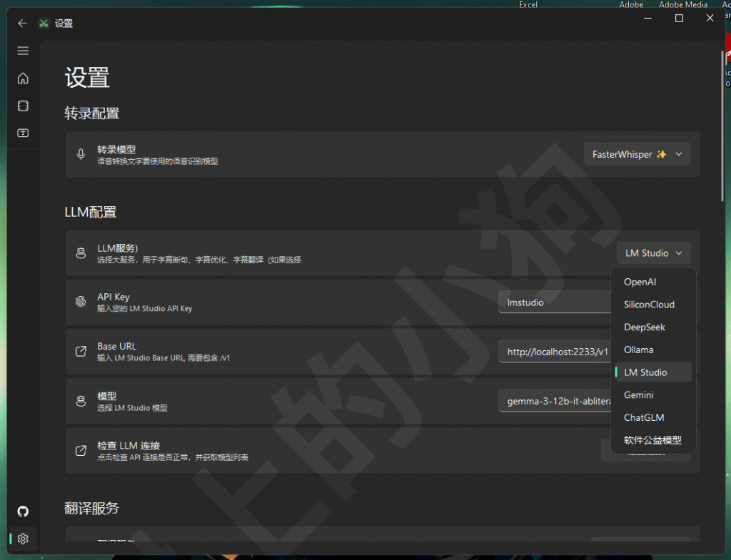Open the GitHub link icon
The height and width of the screenshot is (560, 731).
(x=23, y=511)
